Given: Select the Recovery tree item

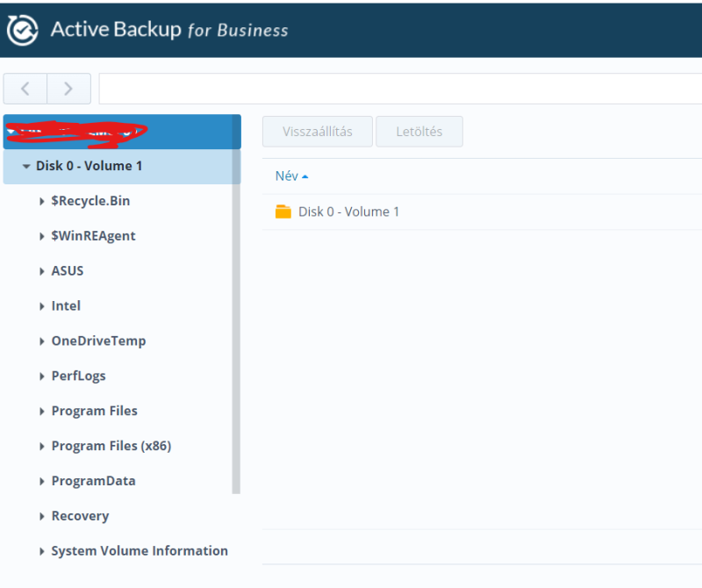Looking at the screenshot, I should 80,516.
